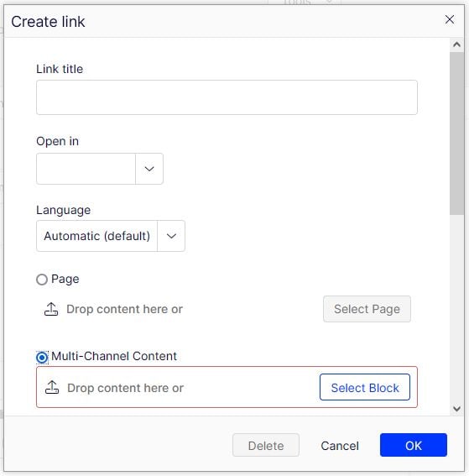
Task: Click the dialog's vertical scrollbar thumb
Action: (456, 133)
